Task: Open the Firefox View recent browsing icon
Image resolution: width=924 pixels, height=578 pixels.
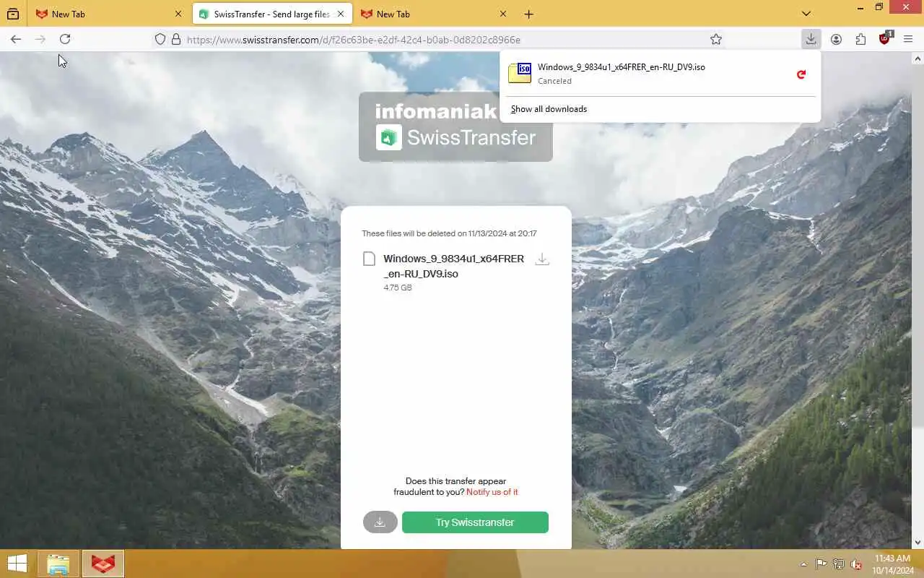Action: pyautogui.click(x=13, y=14)
